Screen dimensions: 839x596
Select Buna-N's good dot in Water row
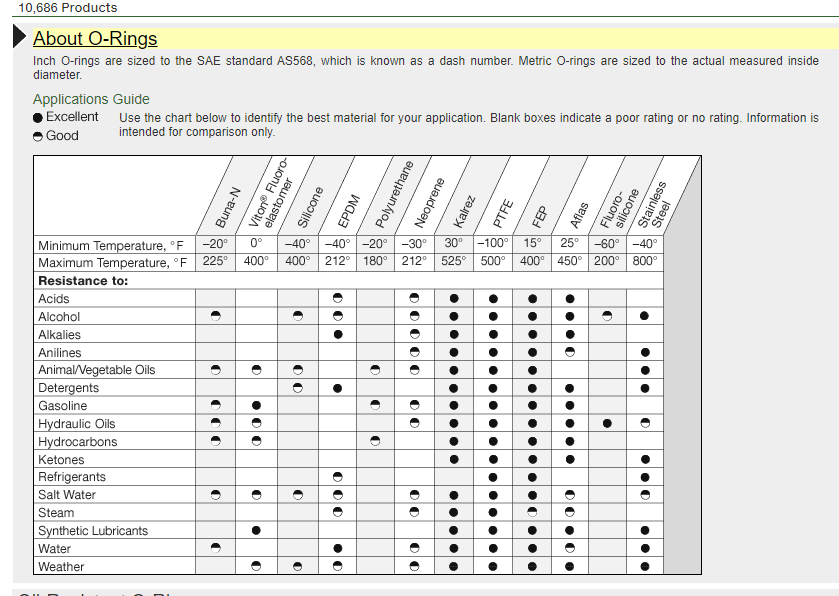(216, 548)
